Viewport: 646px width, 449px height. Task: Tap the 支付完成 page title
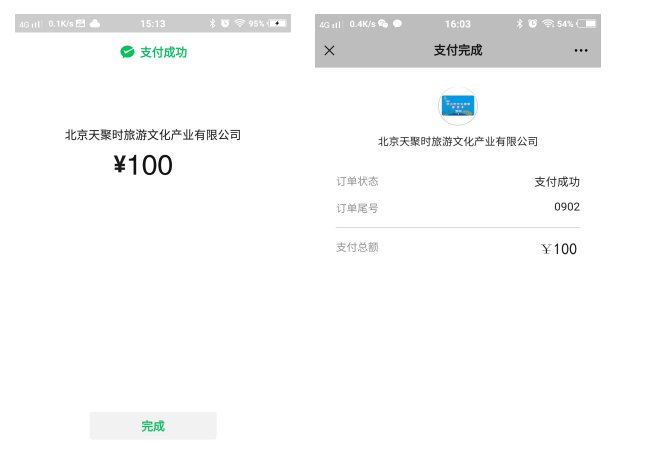pyautogui.click(x=458, y=50)
